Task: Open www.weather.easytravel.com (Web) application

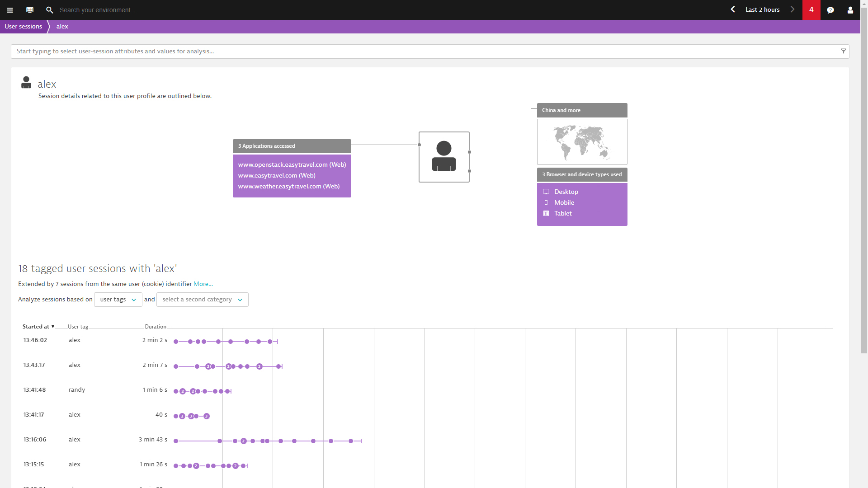Action: 289,186
